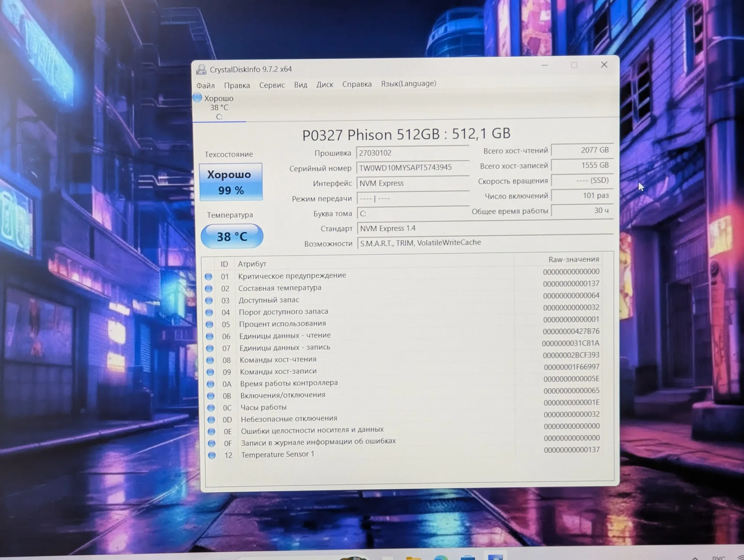Click the Общее время работы value 30 ч
This screenshot has width=744, height=560.
pos(582,211)
